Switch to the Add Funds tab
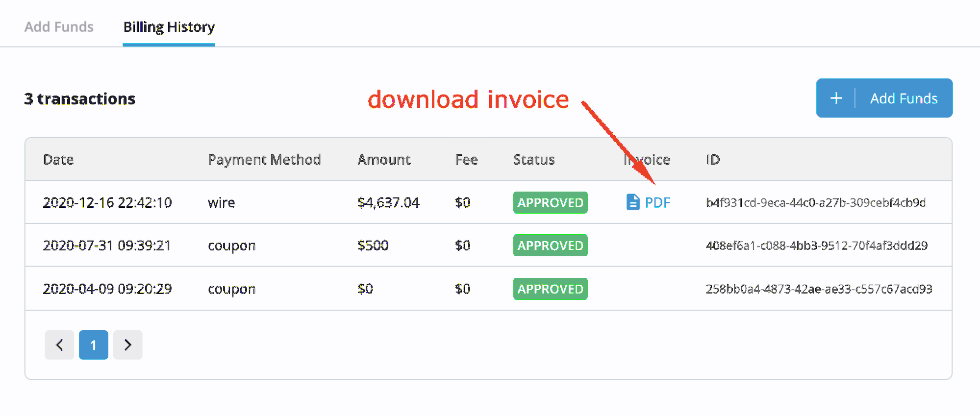Viewport: 980px width, 416px height. click(59, 27)
